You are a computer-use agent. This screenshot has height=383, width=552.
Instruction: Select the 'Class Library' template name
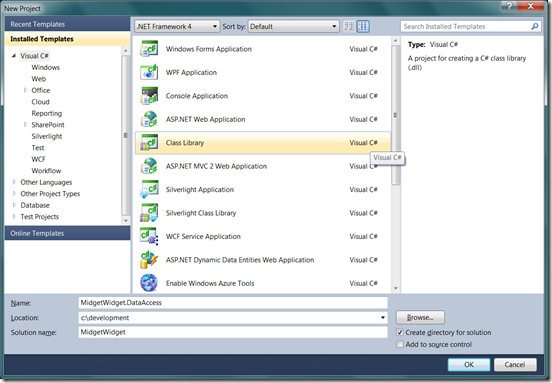(x=185, y=143)
